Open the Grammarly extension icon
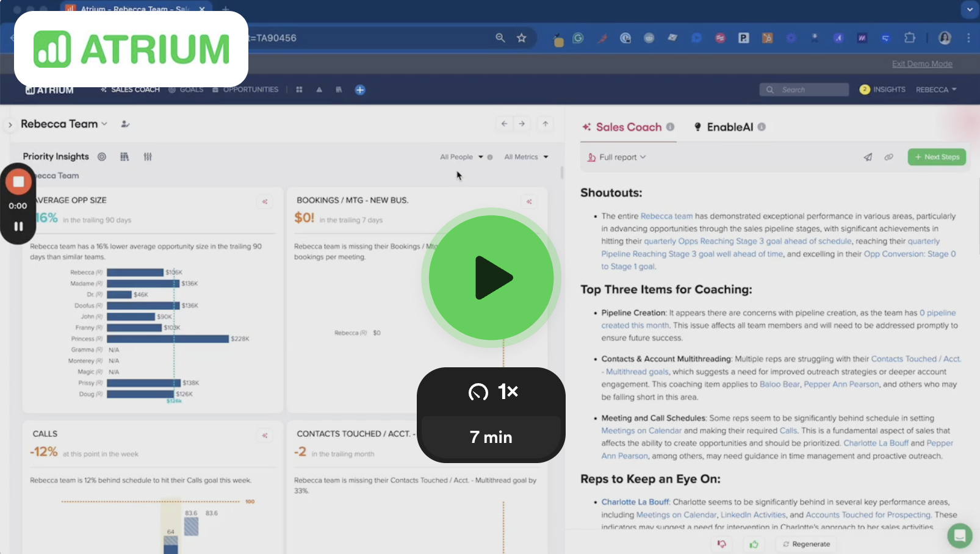 click(x=578, y=38)
